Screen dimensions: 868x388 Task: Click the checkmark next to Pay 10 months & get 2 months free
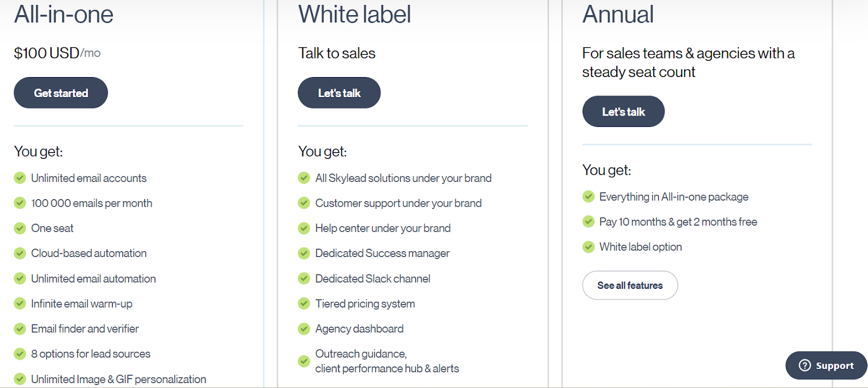tap(588, 221)
